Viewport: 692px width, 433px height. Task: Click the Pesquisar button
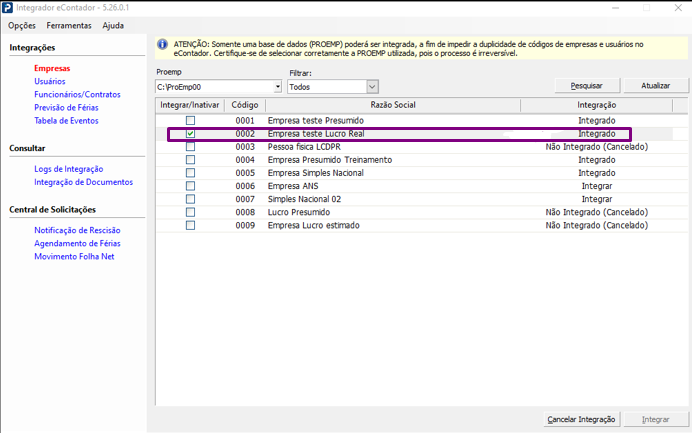[585, 86]
